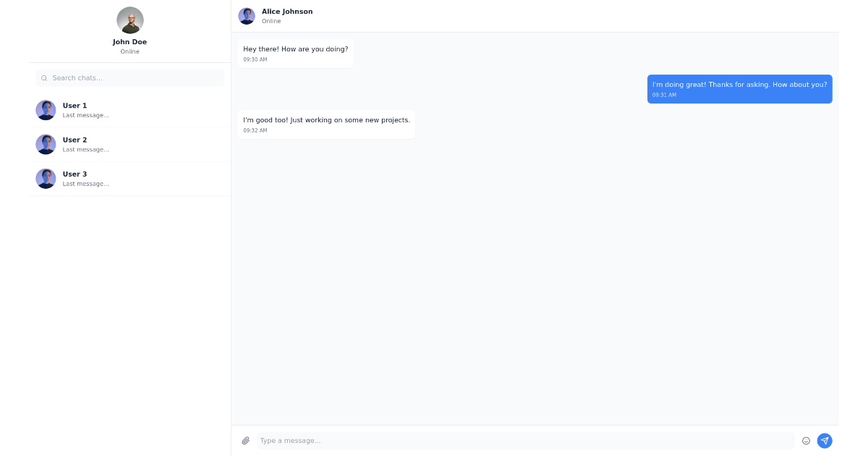The width and height of the screenshot is (868, 456).
Task: Click User 2's avatar thumbnail
Action: point(46,144)
